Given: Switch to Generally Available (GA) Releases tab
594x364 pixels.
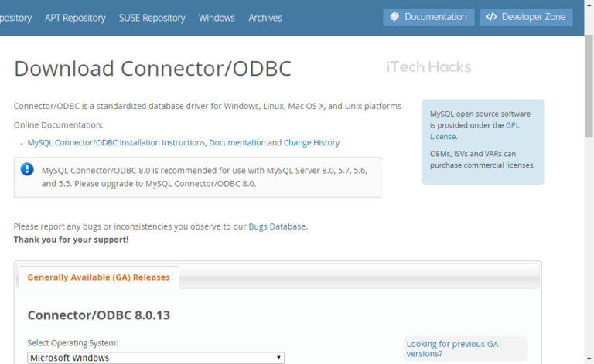Looking at the screenshot, I should 98,277.
